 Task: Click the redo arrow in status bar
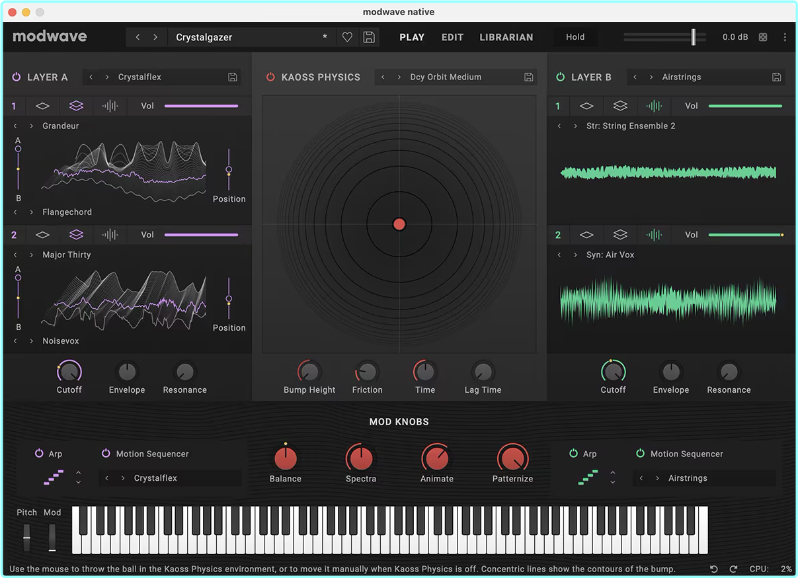click(x=732, y=569)
